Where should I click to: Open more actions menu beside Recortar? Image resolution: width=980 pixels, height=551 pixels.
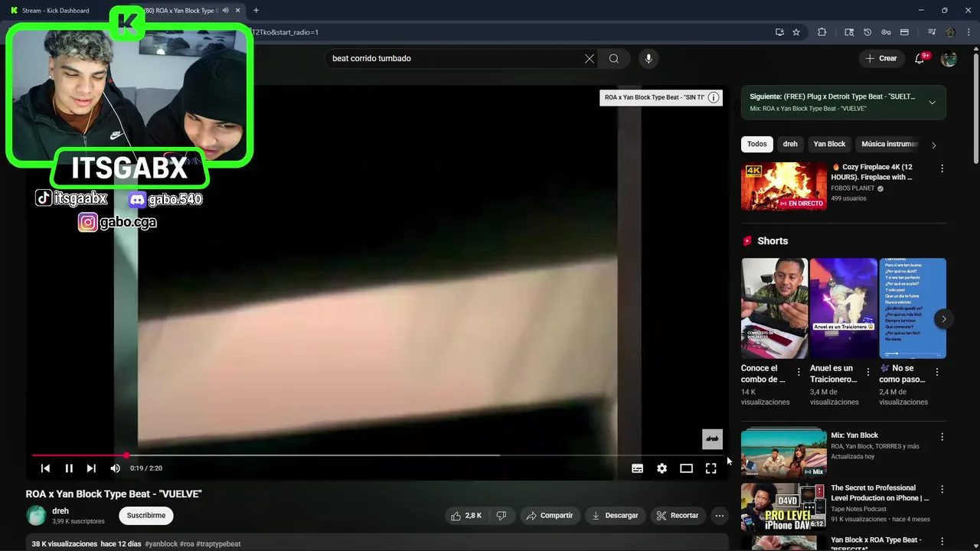click(719, 516)
